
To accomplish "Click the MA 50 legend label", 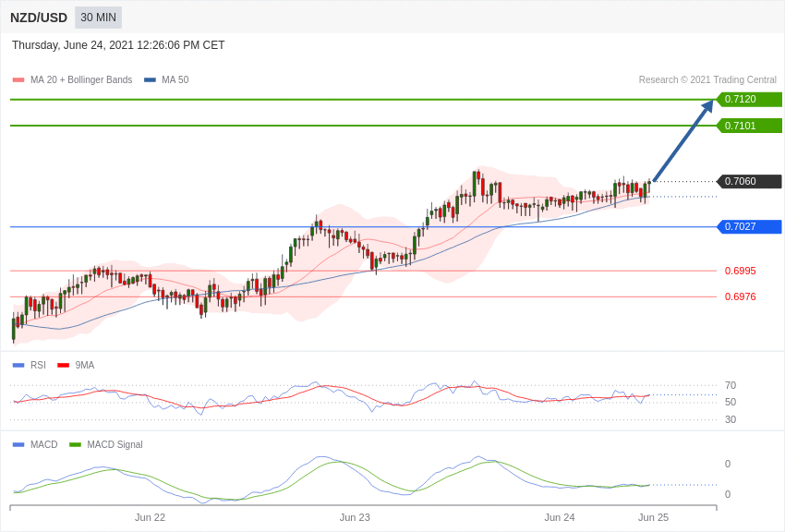I will pyautogui.click(x=175, y=79).
